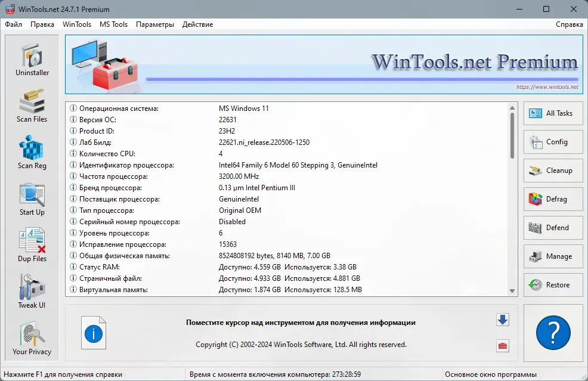The height and width of the screenshot is (381, 588).
Task: Click the information document icon
Action: coord(93,333)
